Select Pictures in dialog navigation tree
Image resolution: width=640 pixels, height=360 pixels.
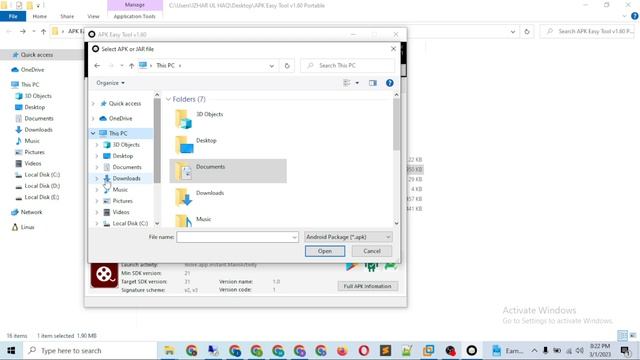tap(122, 201)
